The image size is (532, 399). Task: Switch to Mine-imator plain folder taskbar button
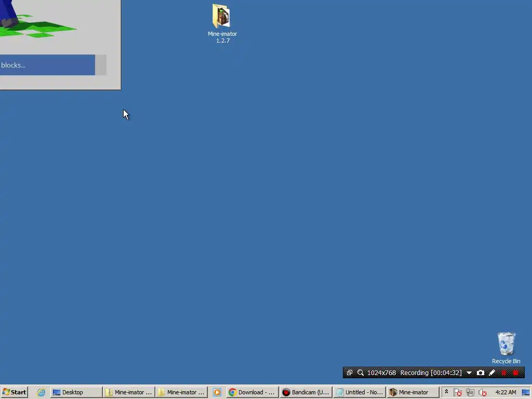pyautogui.click(x=181, y=392)
